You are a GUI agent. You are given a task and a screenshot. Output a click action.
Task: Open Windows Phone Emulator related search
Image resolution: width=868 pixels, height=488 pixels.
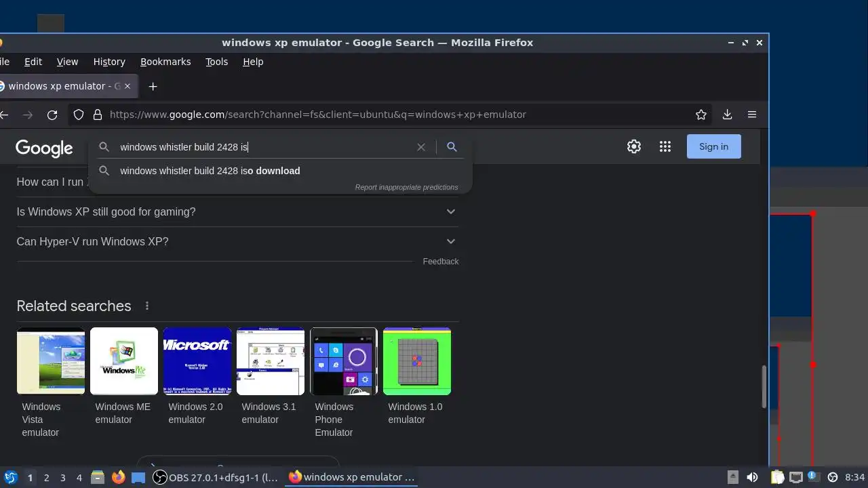coord(344,383)
